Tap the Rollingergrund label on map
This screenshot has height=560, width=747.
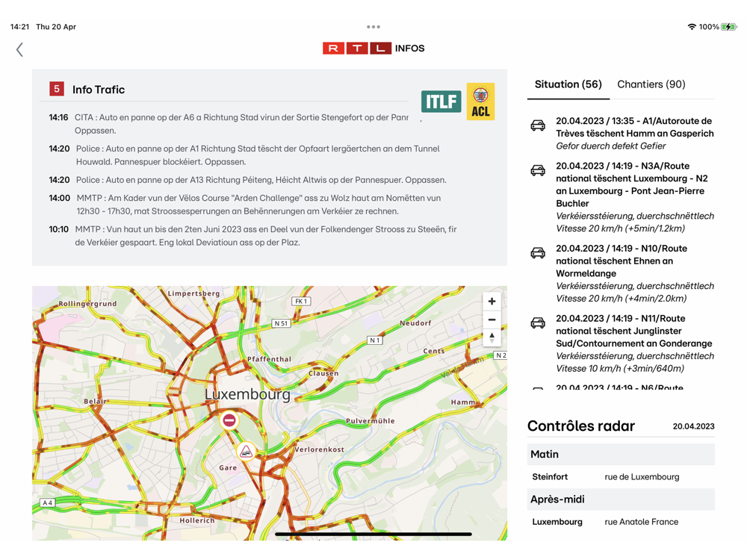(87, 303)
